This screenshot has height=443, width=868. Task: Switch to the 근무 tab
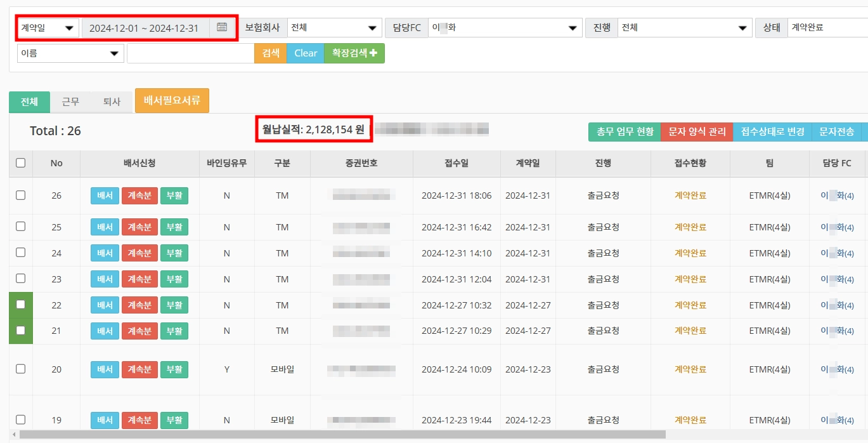pyautogui.click(x=70, y=101)
